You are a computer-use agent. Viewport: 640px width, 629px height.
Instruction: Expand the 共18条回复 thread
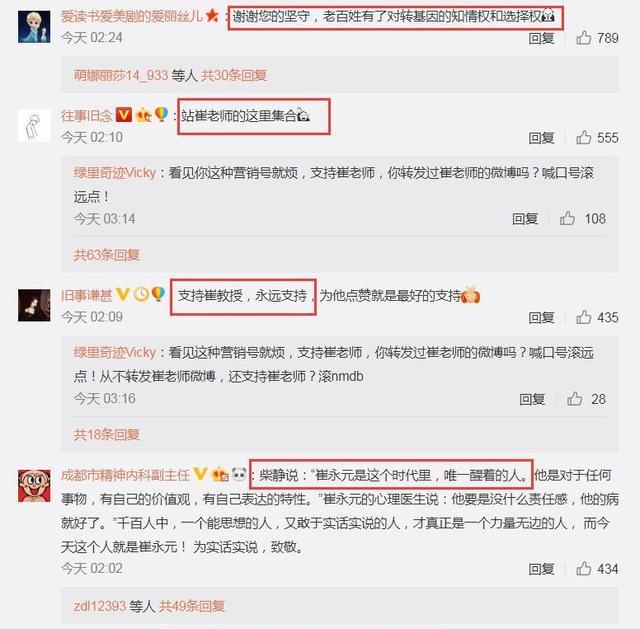[x=107, y=435]
